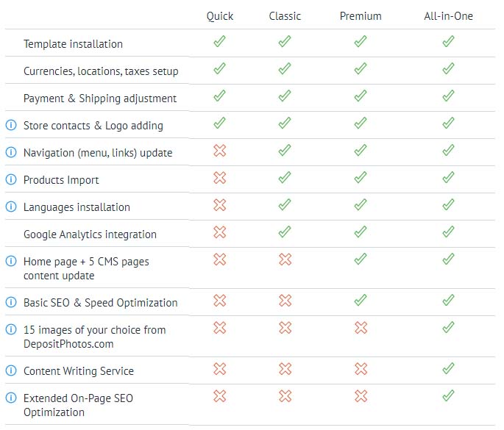504x430 pixels.
Task: Select the Quick plan column header
Action: pos(219,15)
